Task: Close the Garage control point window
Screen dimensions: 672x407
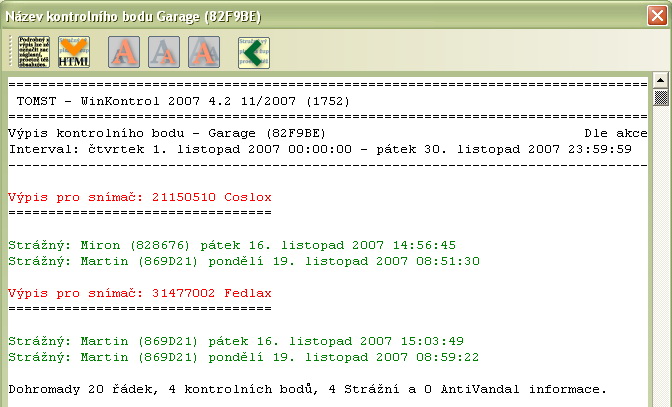Action: coord(654,13)
